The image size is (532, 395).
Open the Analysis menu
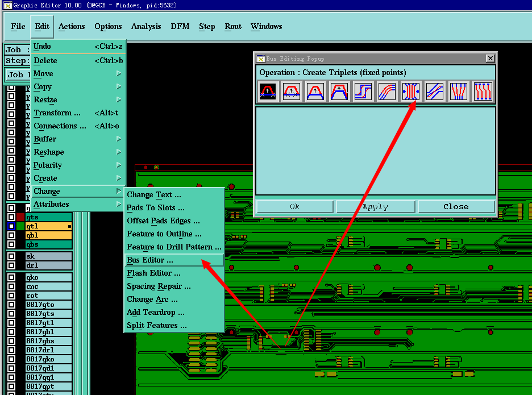(146, 27)
